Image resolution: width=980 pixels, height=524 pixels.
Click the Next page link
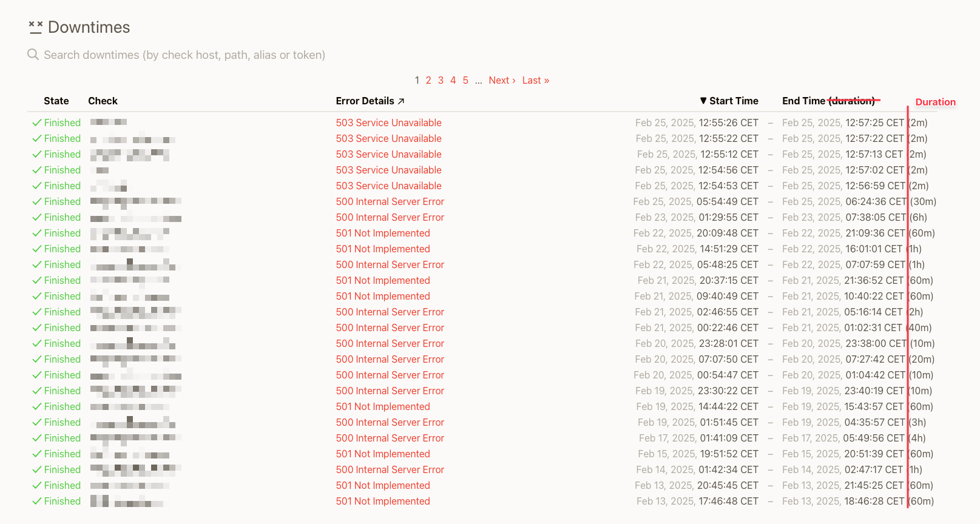tap(502, 80)
